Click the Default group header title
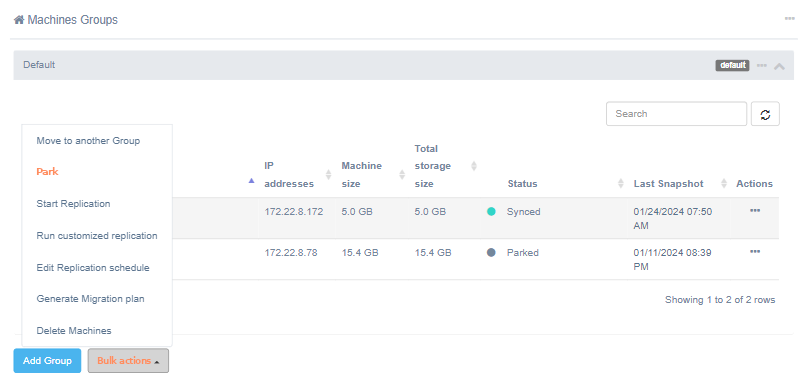The width and height of the screenshot is (803, 383). pos(39,65)
